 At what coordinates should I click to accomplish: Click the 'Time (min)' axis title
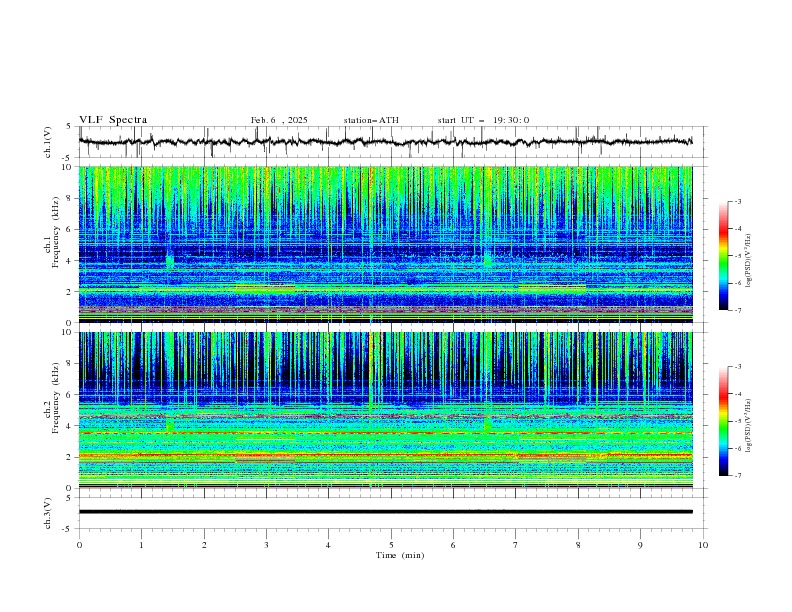pyautogui.click(x=400, y=555)
